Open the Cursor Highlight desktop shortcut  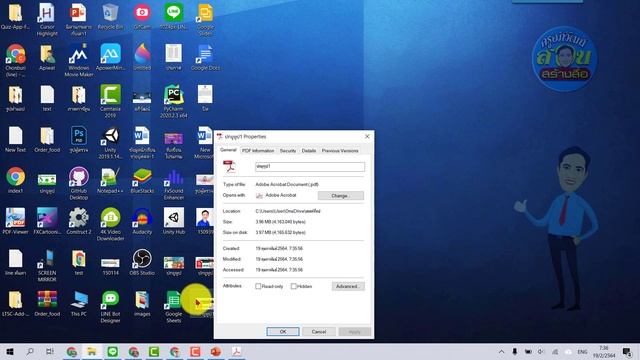point(47,20)
